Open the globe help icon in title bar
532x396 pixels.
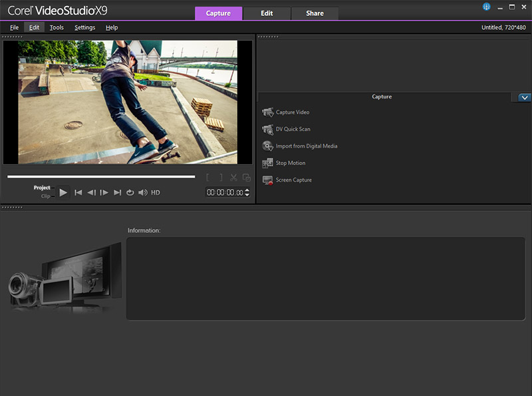[x=487, y=7]
